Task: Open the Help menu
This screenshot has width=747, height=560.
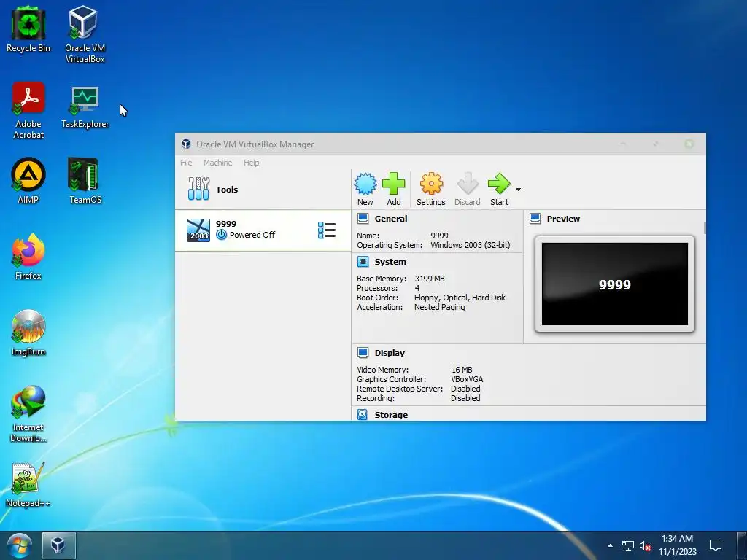Action: tap(252, 163)
